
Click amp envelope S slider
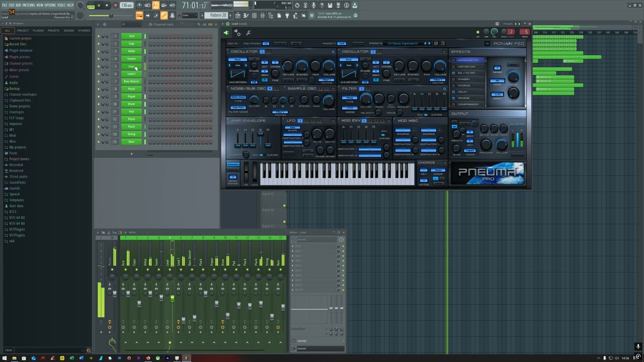[x=260, y=139]
